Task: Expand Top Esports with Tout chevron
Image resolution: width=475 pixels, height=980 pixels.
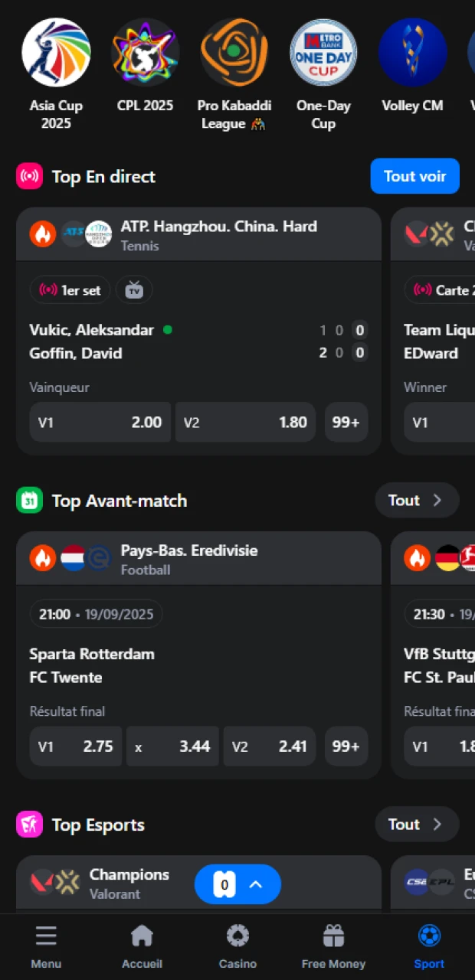Action: (417, 825)
